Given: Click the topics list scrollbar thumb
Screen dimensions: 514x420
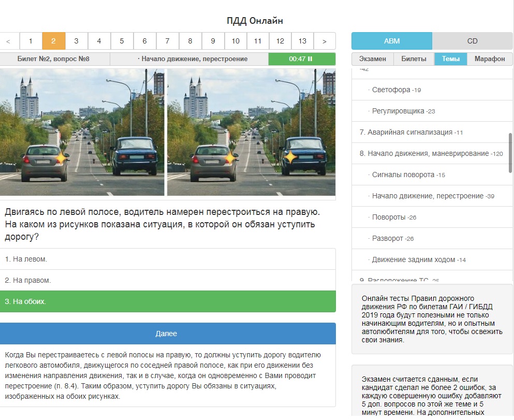Looking at the screenshot, I should 510,152.
